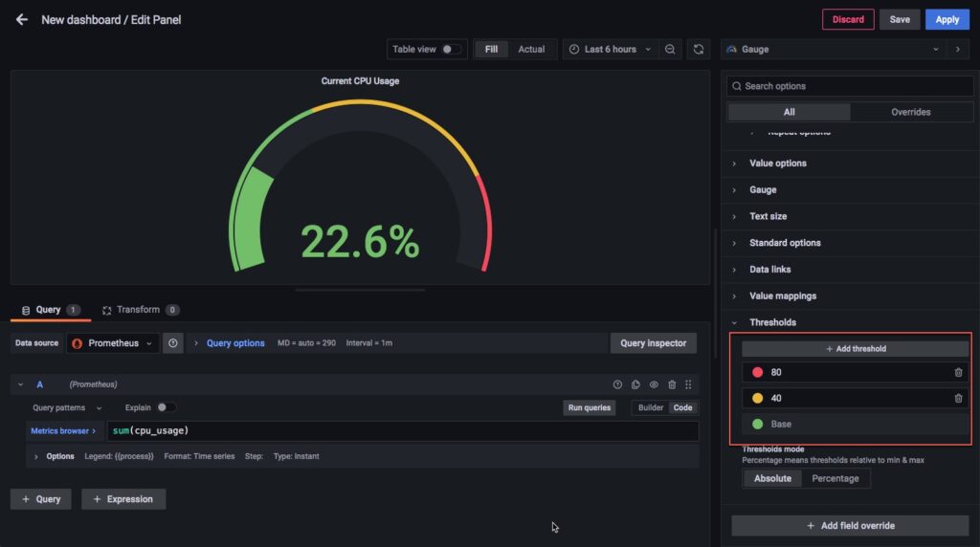Expand Standard options section
Viewport: 980px width, 547px height.
[785, 243]
